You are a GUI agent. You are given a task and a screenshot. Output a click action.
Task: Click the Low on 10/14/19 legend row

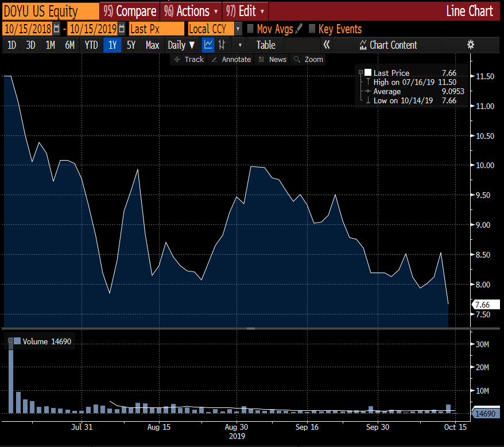tap(412, 100)
